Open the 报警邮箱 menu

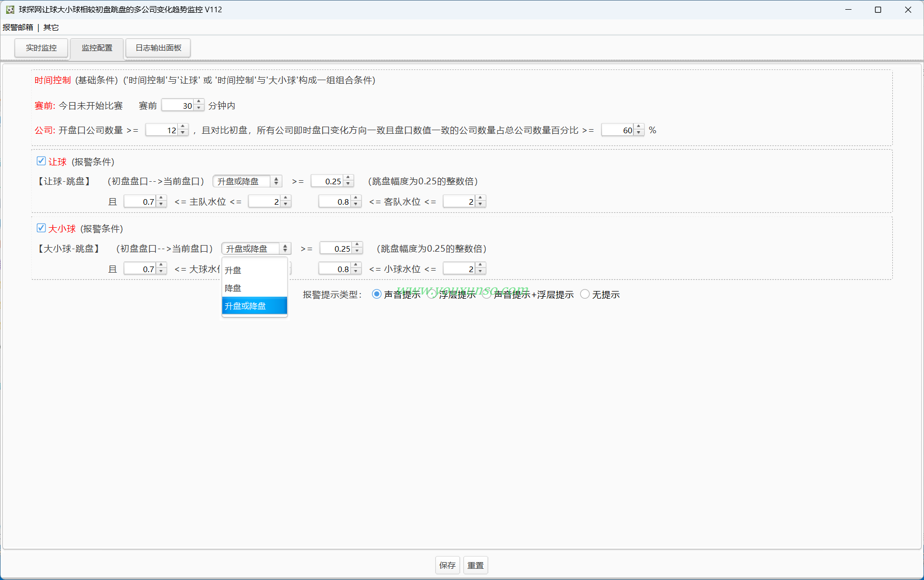coord(18,27)
